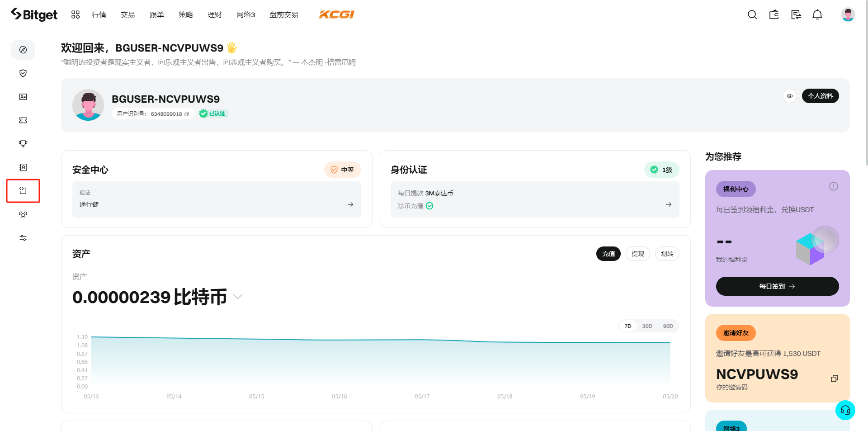Open the orders list icon in header

[796, 14]
